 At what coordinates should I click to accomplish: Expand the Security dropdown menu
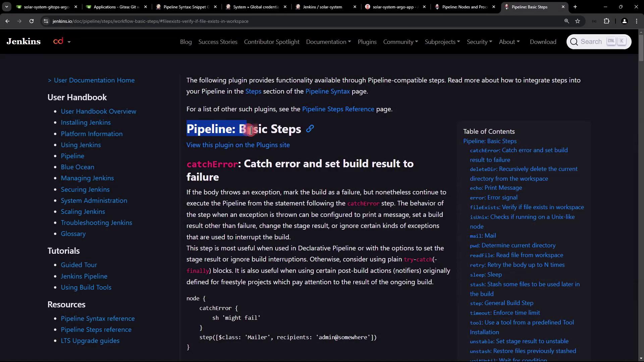pyautogui.click(x=479, y=42)
